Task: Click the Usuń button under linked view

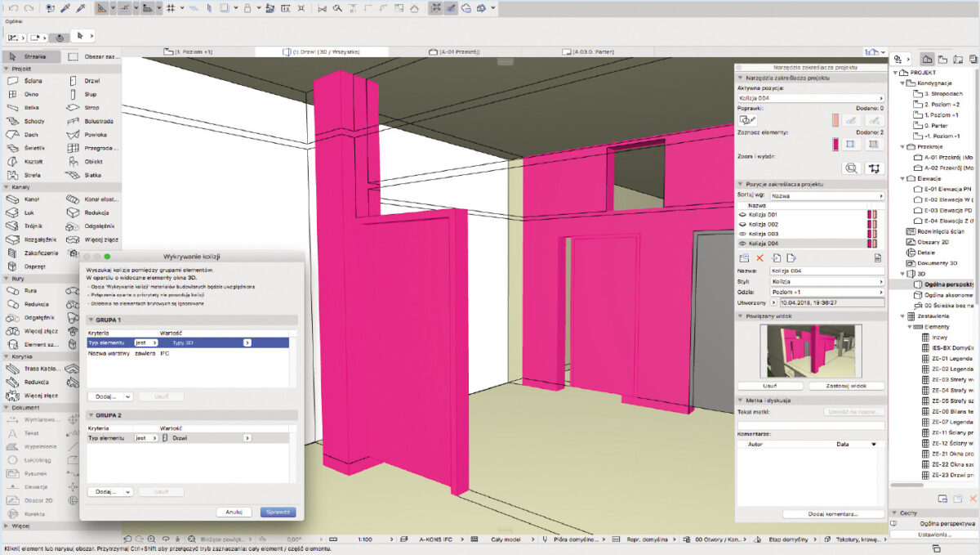Action: 771,386
